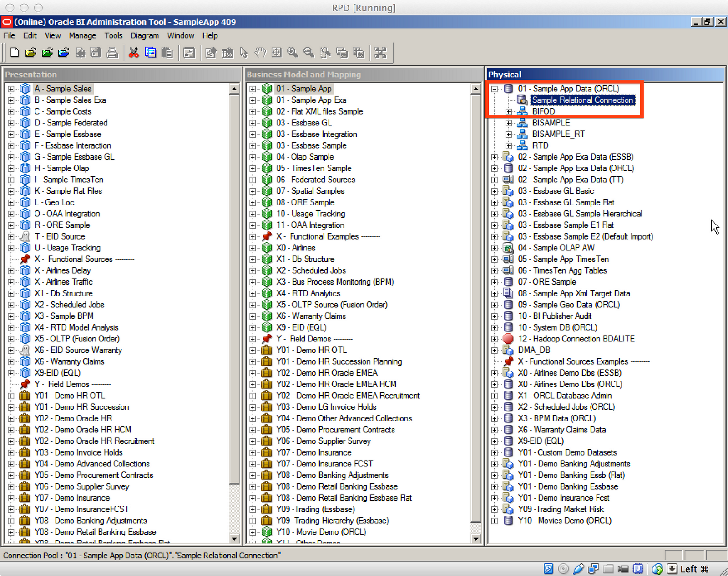Click the green open-folder toolbar icon

point(47,53)
